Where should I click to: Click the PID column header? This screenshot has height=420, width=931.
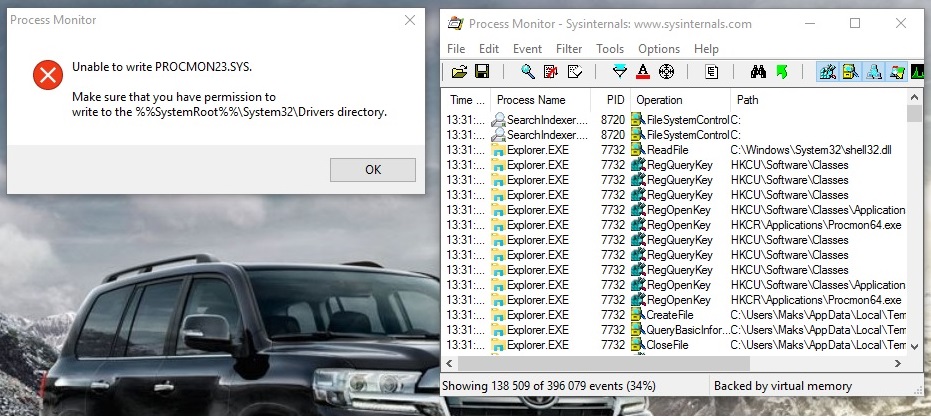coord(610,100)
